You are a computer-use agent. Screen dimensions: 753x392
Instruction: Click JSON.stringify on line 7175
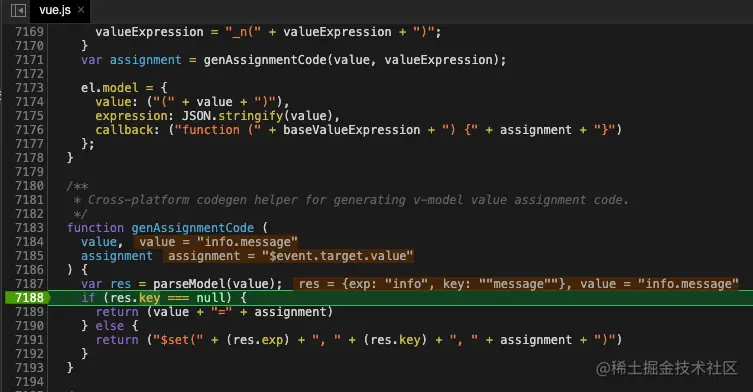(x=232, y=116)
